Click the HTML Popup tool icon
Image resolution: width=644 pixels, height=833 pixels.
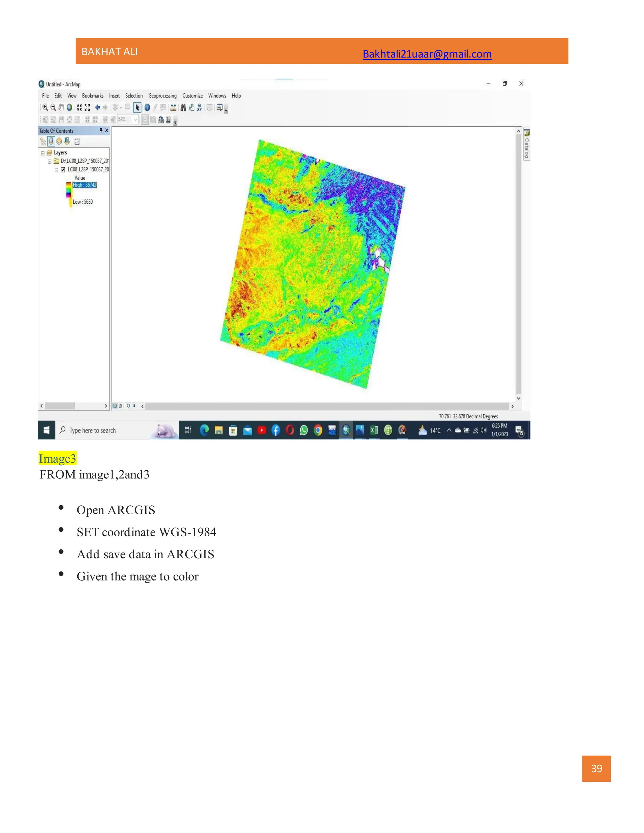click(x=163, y=108)
